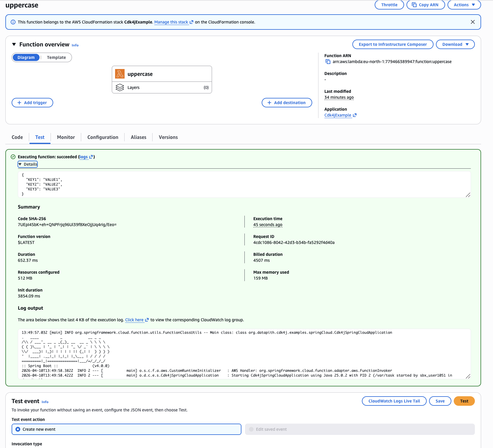Click the uppercase function name in diagram
493x448 pixels.
click(x=140, y=74)
